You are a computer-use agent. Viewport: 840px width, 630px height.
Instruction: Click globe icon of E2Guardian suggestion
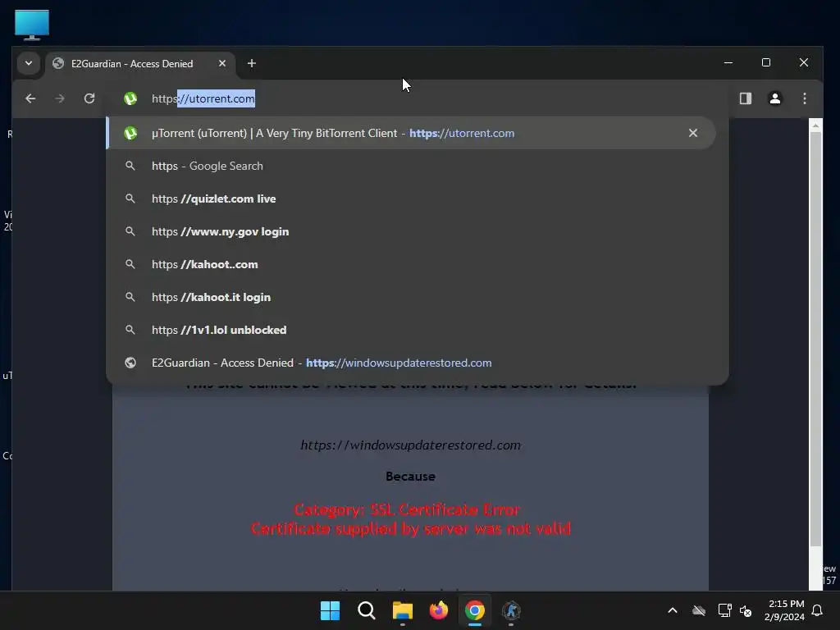(130, 363)
